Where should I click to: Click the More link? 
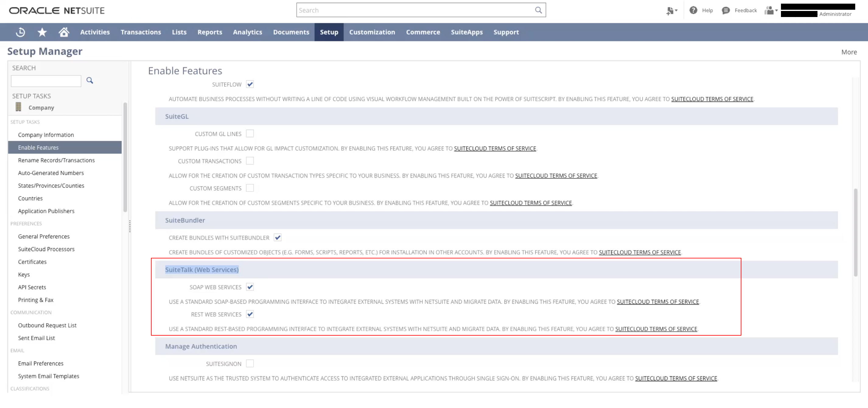(849, 52)
